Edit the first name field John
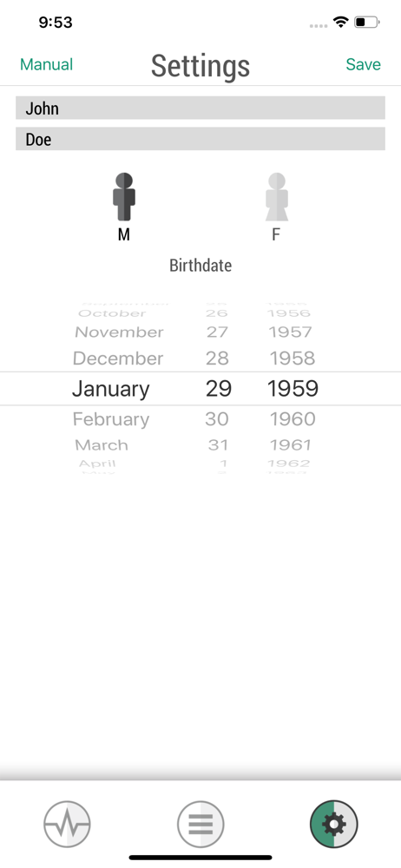Image resolution: width=401 pixels, height=868 pixels. pos(200,108)
